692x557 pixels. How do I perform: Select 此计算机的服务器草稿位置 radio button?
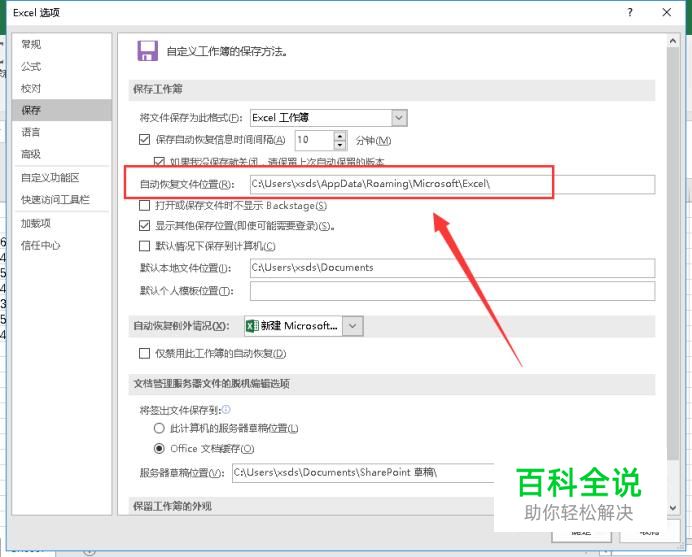pos(159,428)
